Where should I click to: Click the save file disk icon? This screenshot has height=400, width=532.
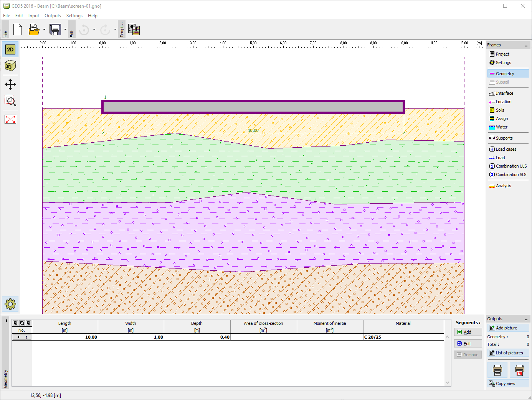click(x=55, y=30)
